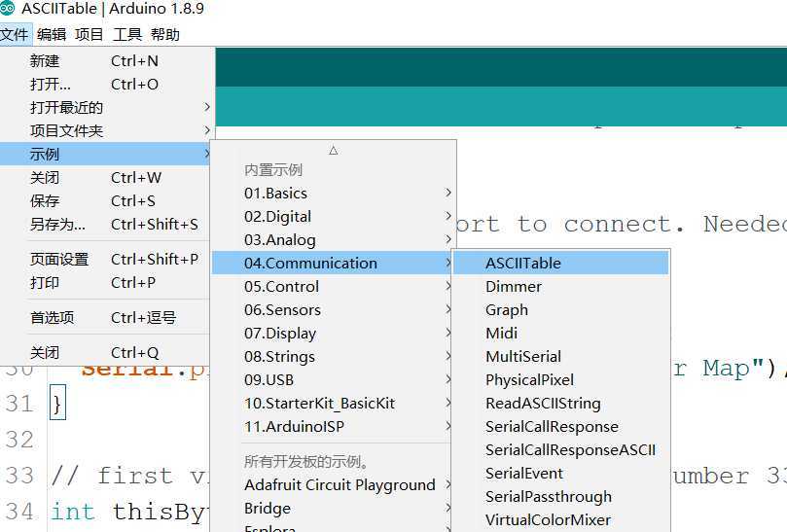Choose 另存为... menu entry
This screenshot has width=787, height=532.
(x=104, y=224)
